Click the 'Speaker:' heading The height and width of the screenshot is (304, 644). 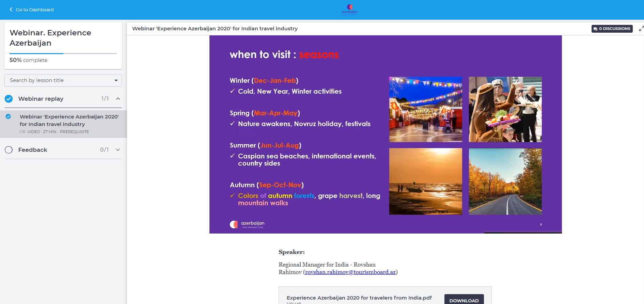coord(292,252)
